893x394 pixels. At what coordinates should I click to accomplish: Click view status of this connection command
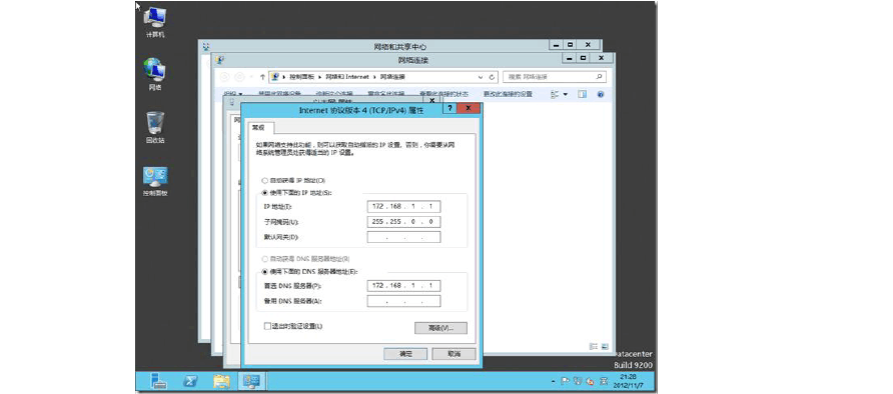(x=444, y=94)
